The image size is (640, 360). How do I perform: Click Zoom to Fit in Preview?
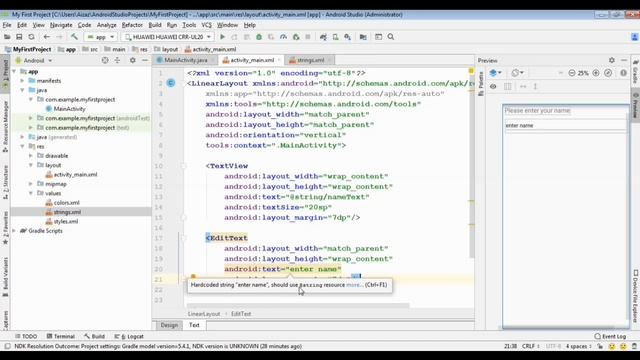pos(608,73)
